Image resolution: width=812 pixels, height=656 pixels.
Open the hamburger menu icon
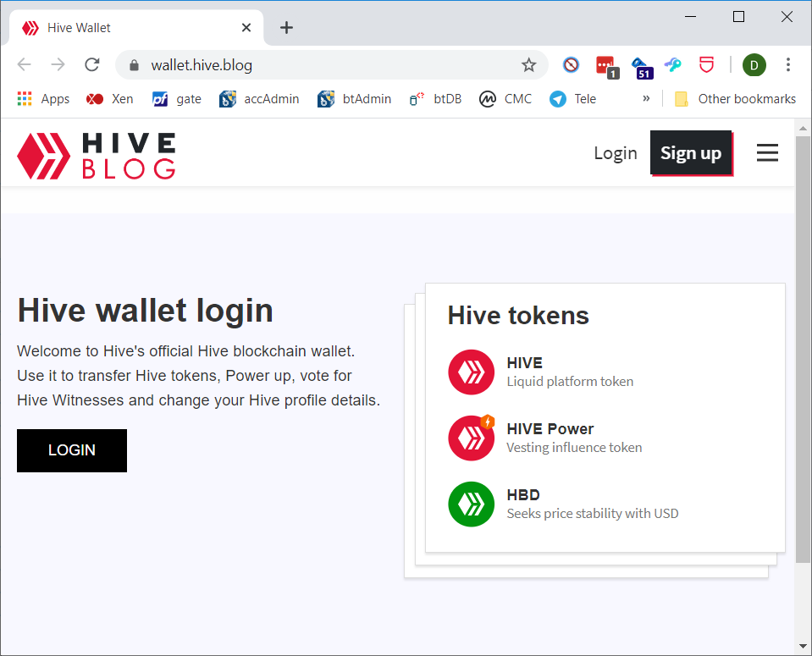[767, 152]
